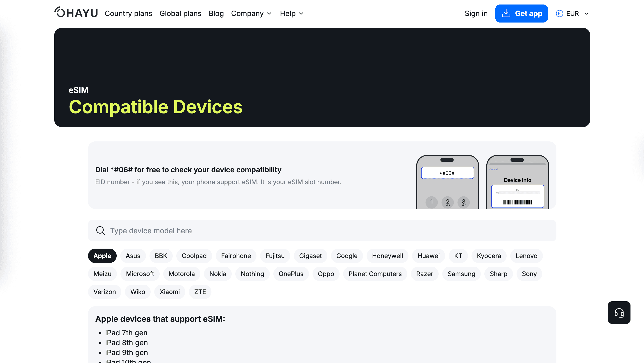This screenshot has height=363, width=644.
Task: Click the iPad 8th gen list item
Action: click(126, 343)
